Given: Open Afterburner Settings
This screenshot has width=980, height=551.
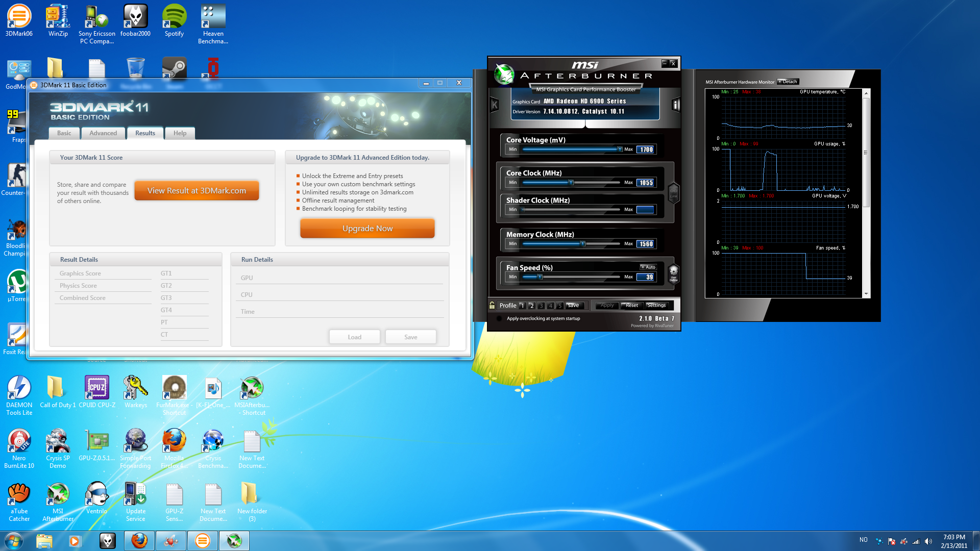Looking at the screenshot, I should point(656,306).
